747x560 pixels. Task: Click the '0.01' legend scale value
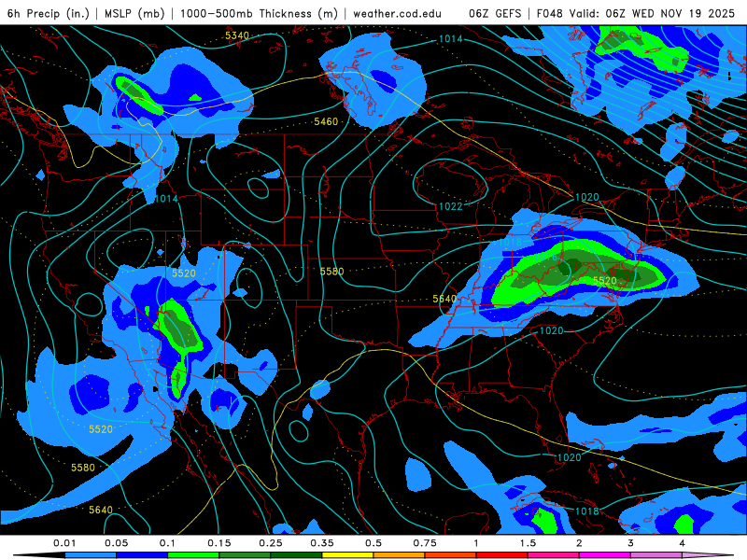[x=64, y=543]
